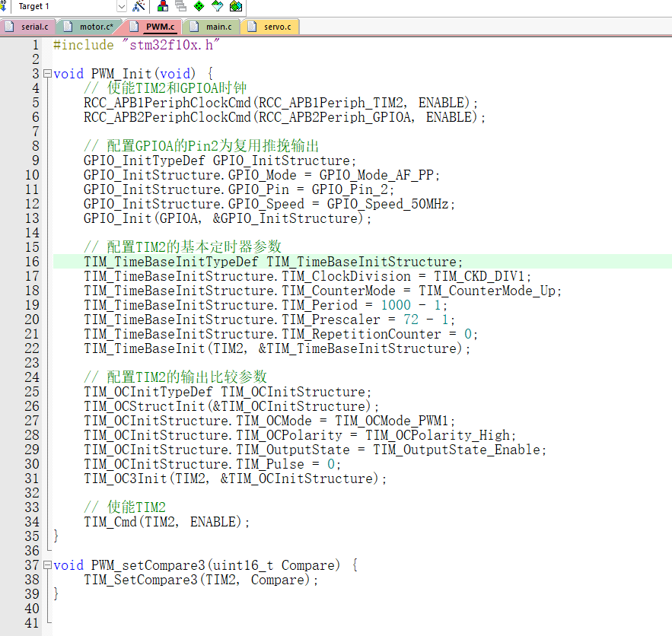672x636 pixels.
Task: Click the TIM_OutputState_Enable assignment line
Action: (315, 450)
